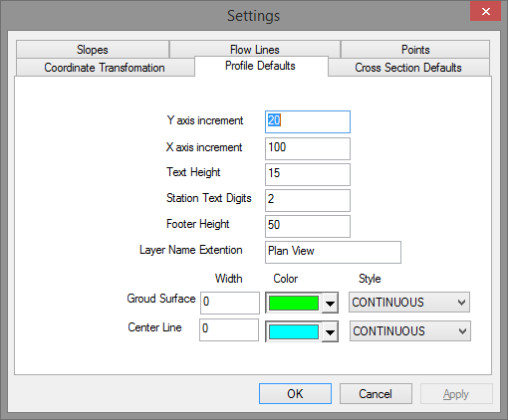Click the Footer Height input
This screenshot has width=508, height=420.
(308, 226)
